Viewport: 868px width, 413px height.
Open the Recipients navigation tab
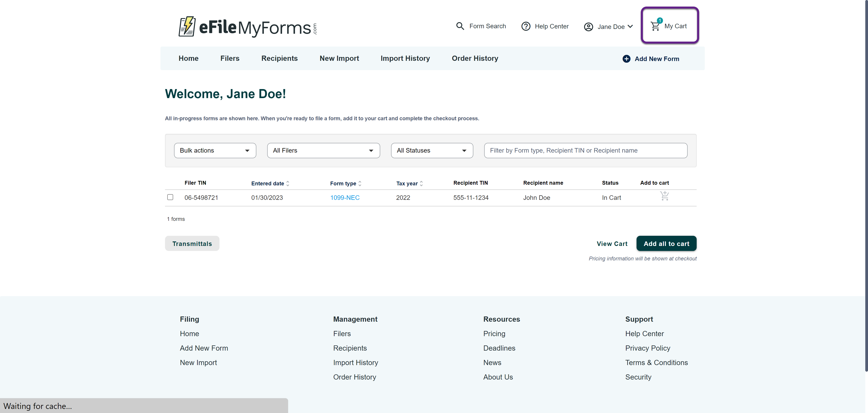coord(279,58)
